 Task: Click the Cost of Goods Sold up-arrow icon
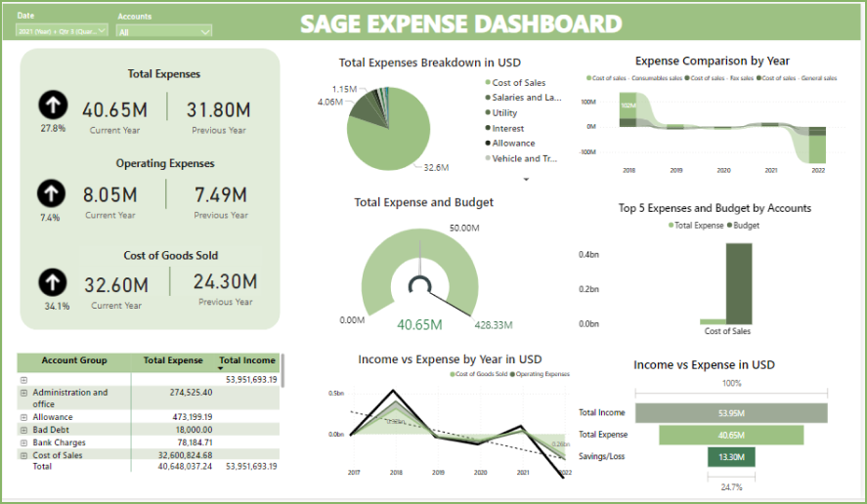(53, 282)
